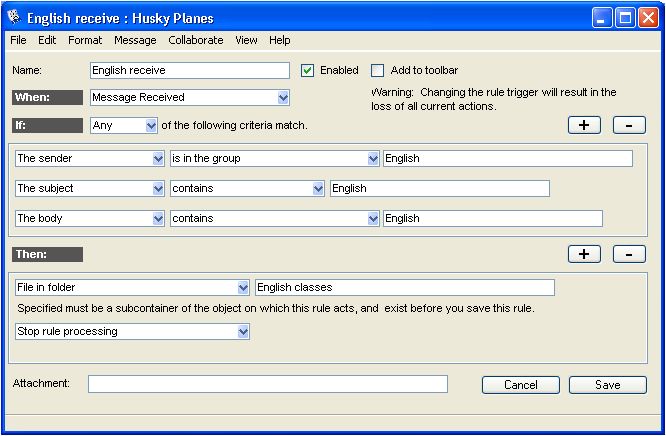Click the English classes folder field
The height and width of the screenshot is (436, 666).
pos(404,288)
